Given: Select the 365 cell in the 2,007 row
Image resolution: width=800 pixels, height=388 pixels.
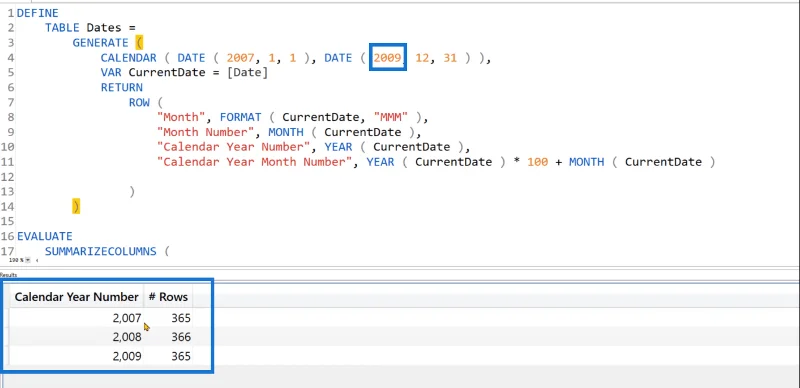Looking at the screenshot, I should (x=168, y=318).
